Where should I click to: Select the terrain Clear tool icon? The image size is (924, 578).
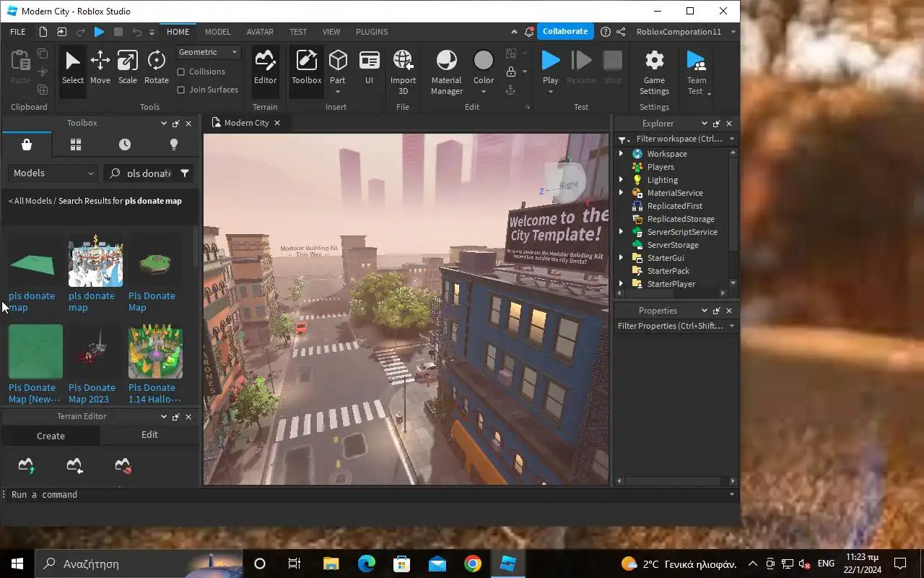[x=123, y=466]
